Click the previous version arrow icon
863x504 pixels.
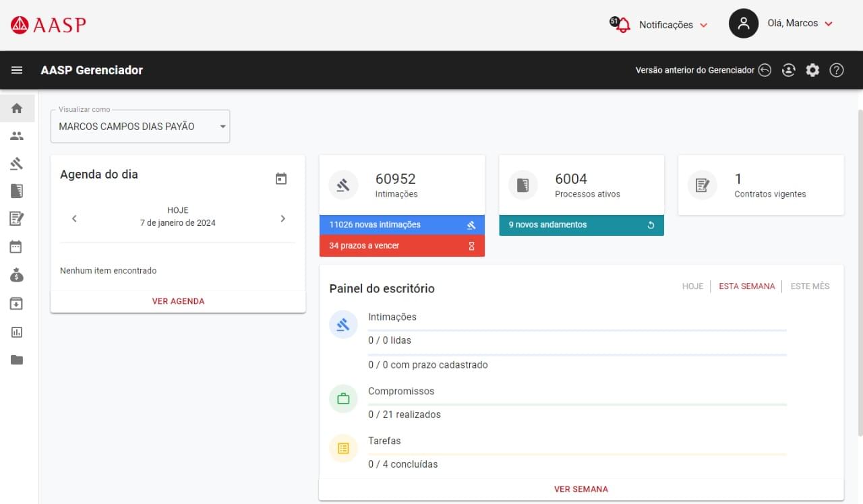(765, 70)
